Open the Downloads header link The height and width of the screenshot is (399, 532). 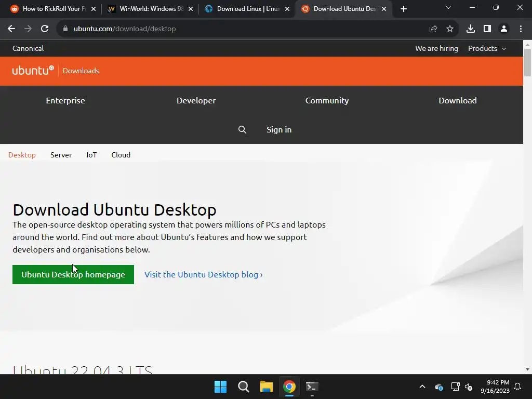click(x=81, y=71)
